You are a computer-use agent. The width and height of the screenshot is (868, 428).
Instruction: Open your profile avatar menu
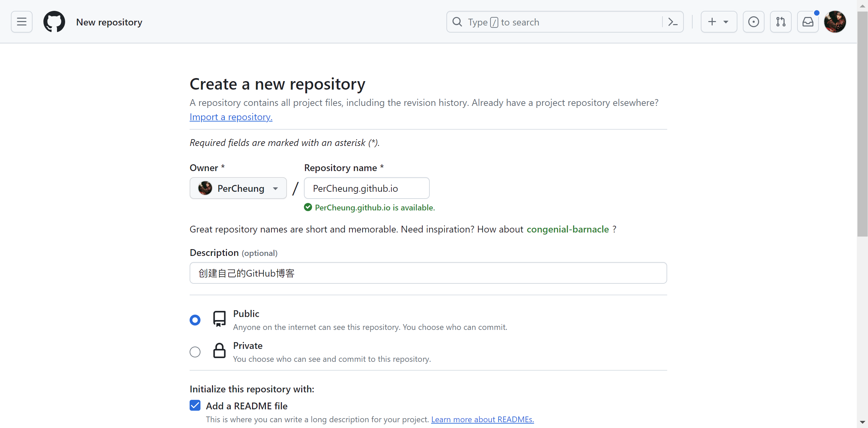835,22
